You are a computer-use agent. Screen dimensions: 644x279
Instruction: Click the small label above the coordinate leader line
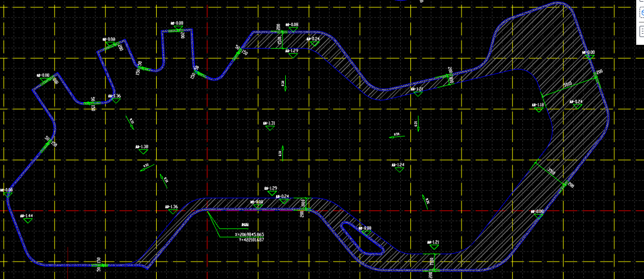click(x=245, y=225)
